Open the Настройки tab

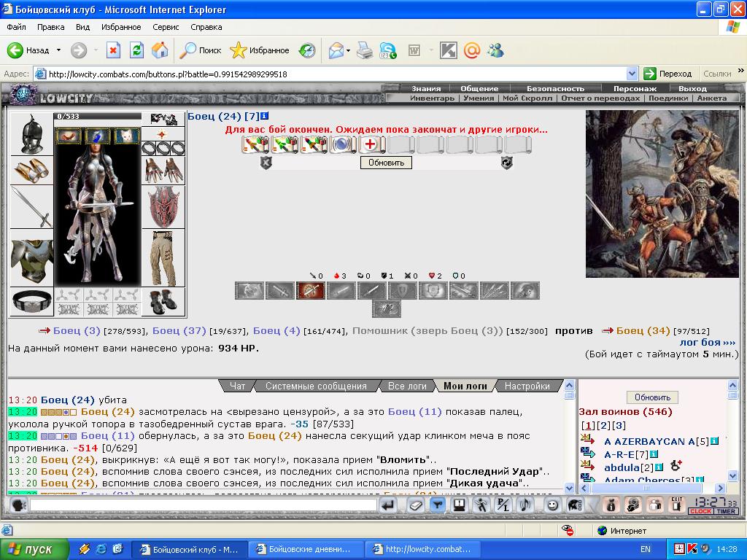click(527, 386)
